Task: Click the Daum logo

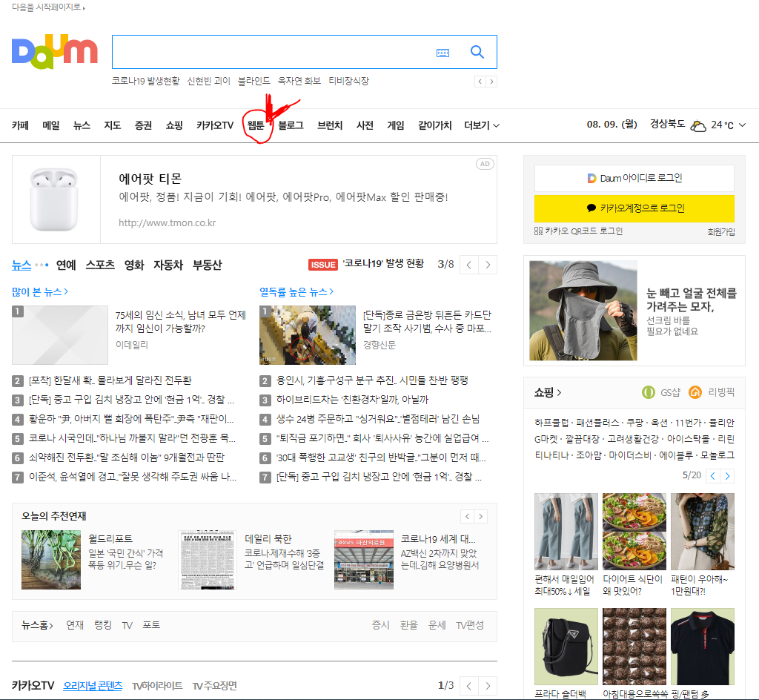Action: 55,51
